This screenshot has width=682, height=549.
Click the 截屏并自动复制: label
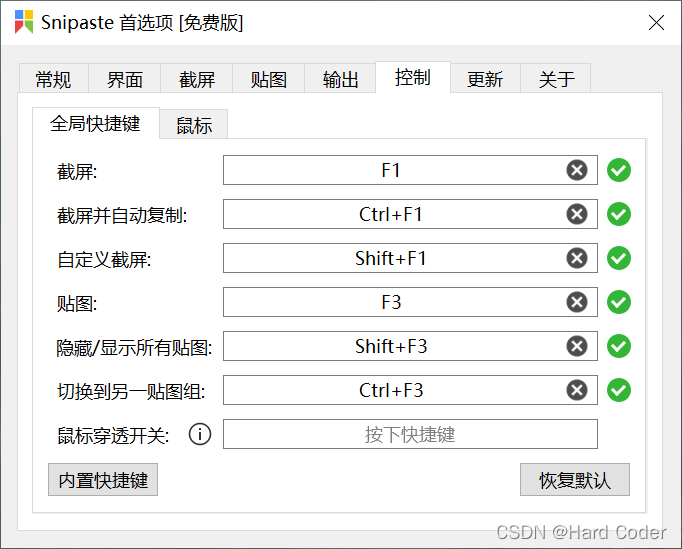122,215
